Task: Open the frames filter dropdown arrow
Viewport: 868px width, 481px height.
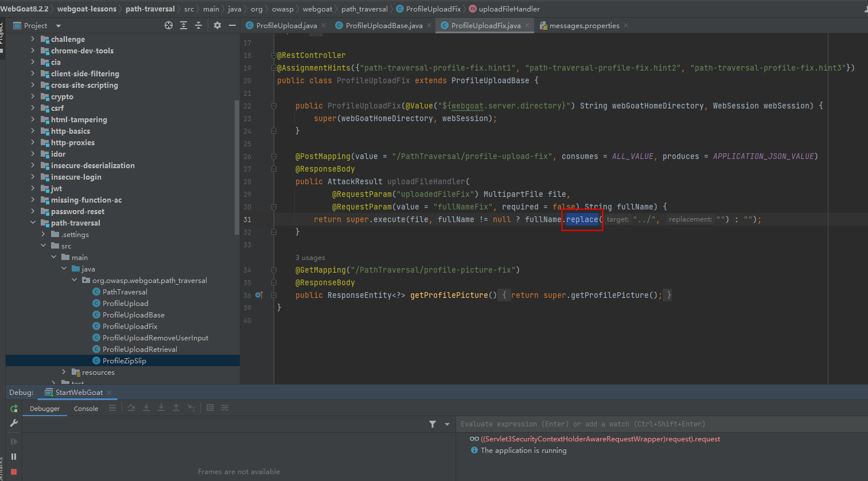Action: point(447,424)
